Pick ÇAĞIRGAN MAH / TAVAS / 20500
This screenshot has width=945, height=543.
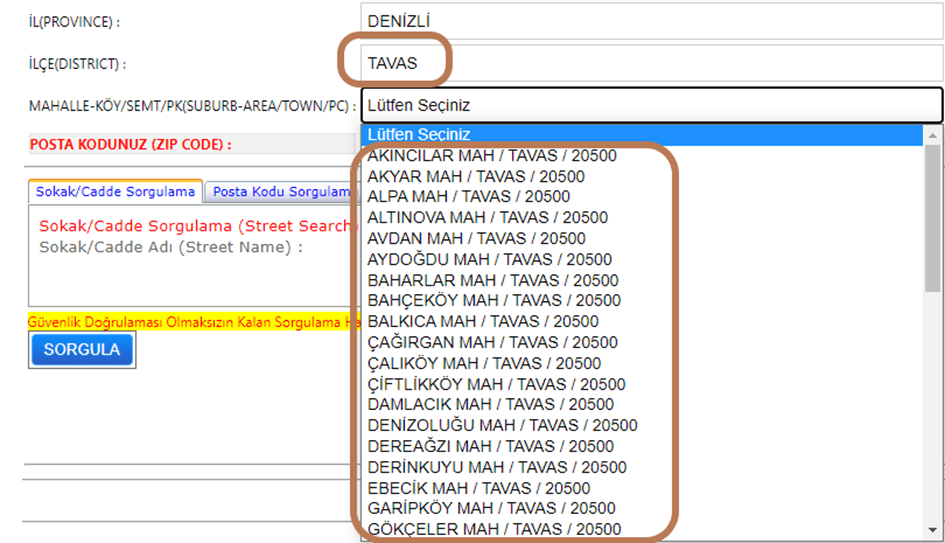tap(492, 342)
